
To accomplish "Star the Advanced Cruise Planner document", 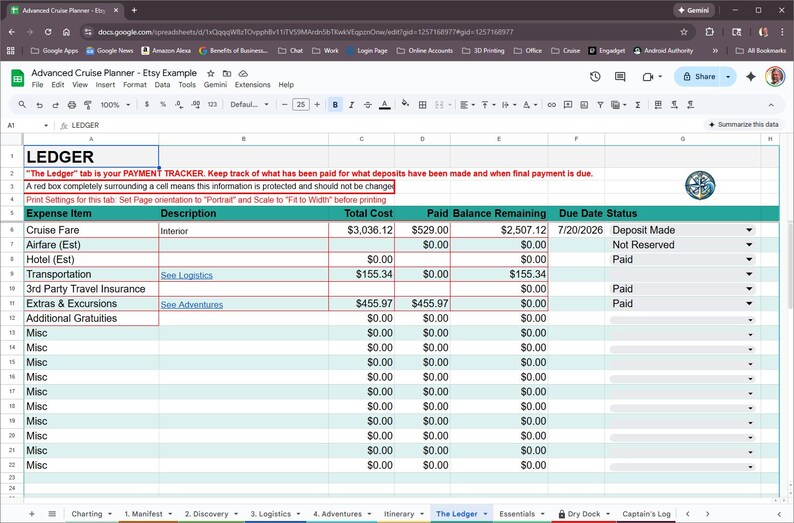I will click(211, 73).
